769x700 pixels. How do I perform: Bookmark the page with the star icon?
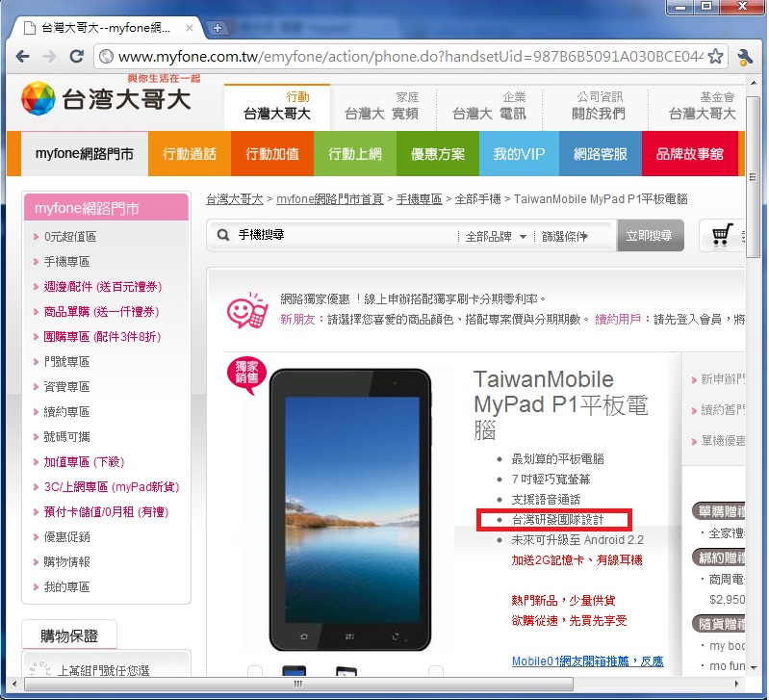pyautogui.click(x=715, y=57)
